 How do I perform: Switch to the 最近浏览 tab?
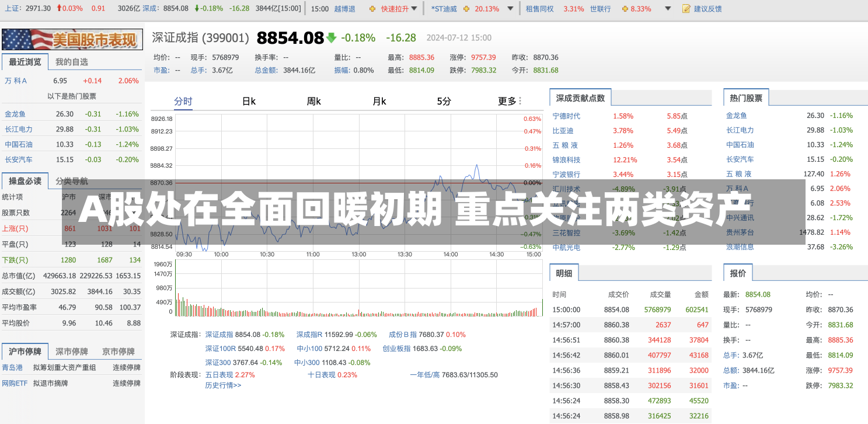25,62
